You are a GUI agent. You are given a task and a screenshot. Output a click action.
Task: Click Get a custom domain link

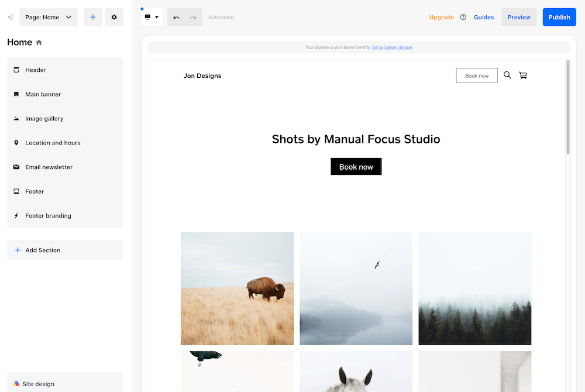pyautogui.click(x=392, y=47)
